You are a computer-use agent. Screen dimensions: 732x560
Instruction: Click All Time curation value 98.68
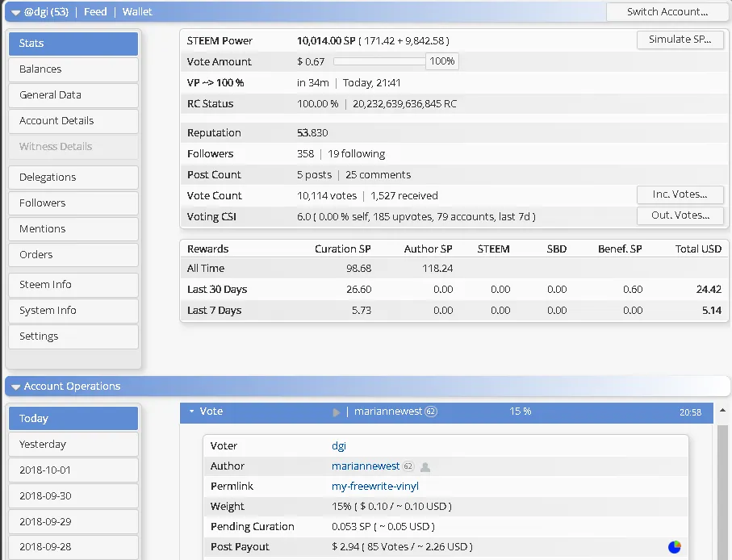point(358,269)
